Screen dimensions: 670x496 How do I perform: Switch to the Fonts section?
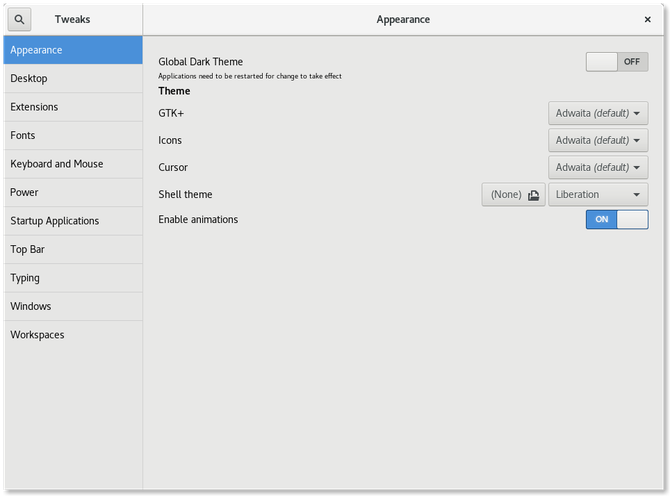73,135
